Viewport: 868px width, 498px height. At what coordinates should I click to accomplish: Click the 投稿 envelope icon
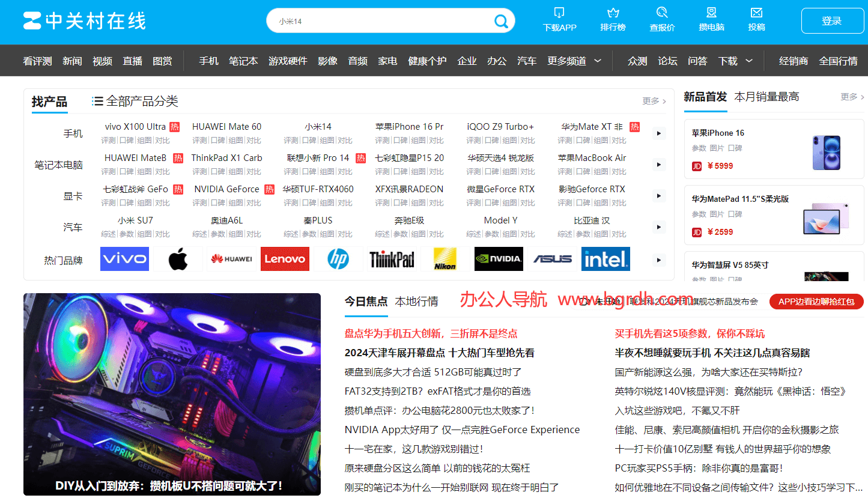(756, 13)
